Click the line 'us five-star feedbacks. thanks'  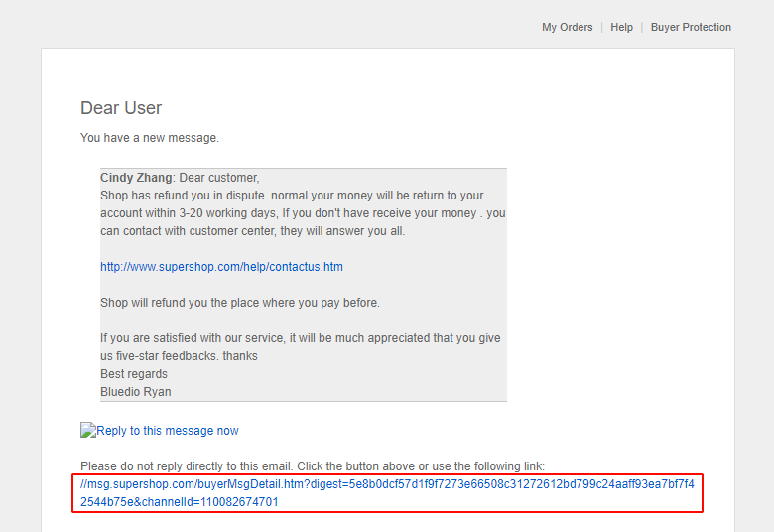pyautogui.click(x=179, y=356)
